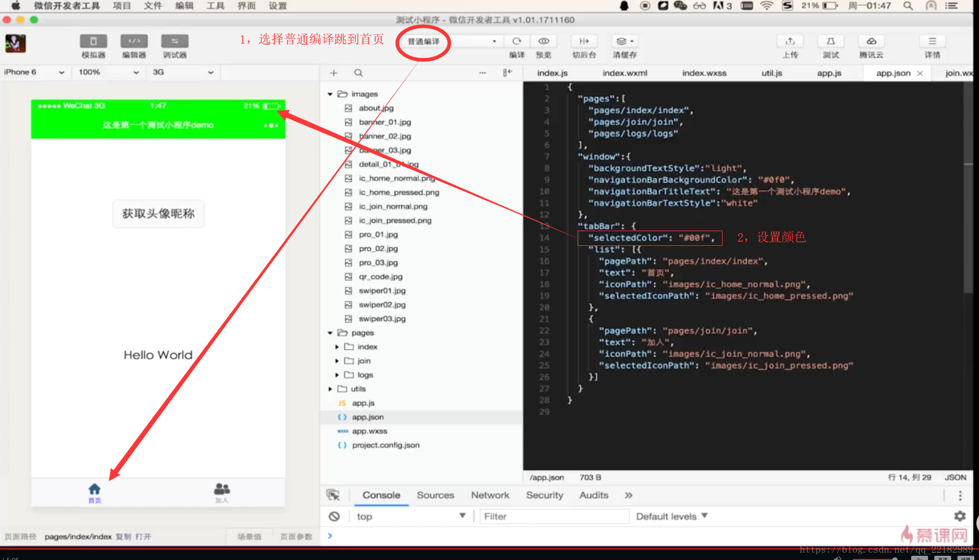Toggle the simulator panel button
The height and width of the screenshot is (560, 979).
[x=93, y=41]
